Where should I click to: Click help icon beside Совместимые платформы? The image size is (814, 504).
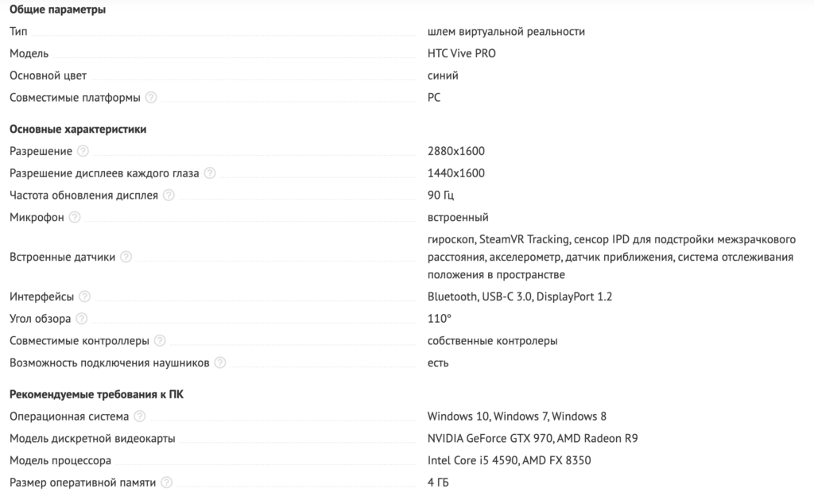pos(151,97)
